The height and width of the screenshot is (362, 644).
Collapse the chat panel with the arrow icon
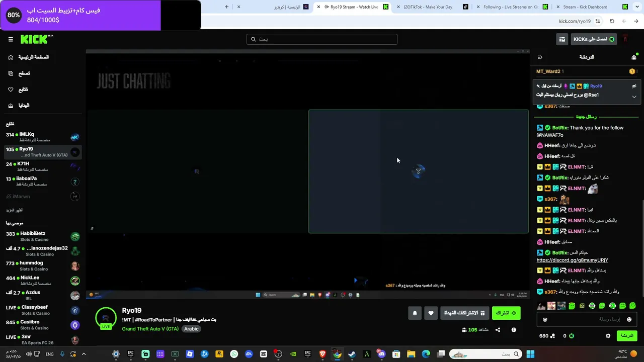click(540, 57)
